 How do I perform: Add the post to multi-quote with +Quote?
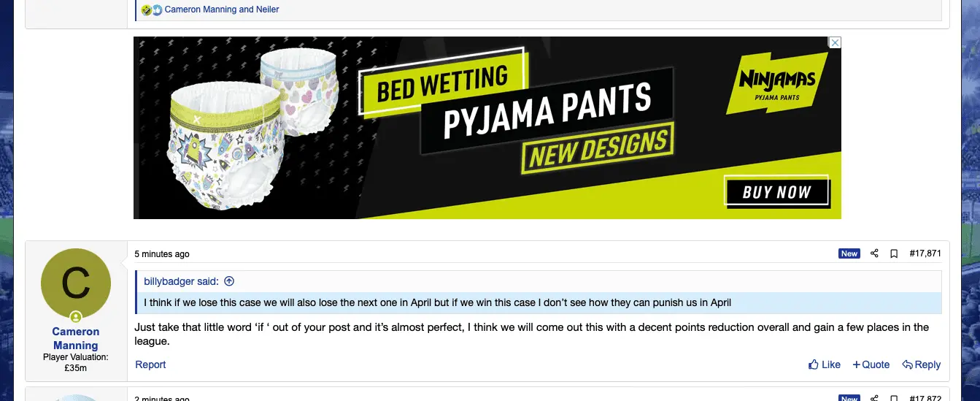tap(871, 364)
